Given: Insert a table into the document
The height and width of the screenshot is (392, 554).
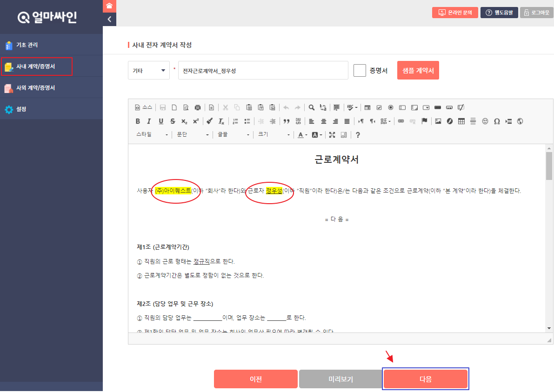Looking at the screenshot, I should tap(461, 121).
